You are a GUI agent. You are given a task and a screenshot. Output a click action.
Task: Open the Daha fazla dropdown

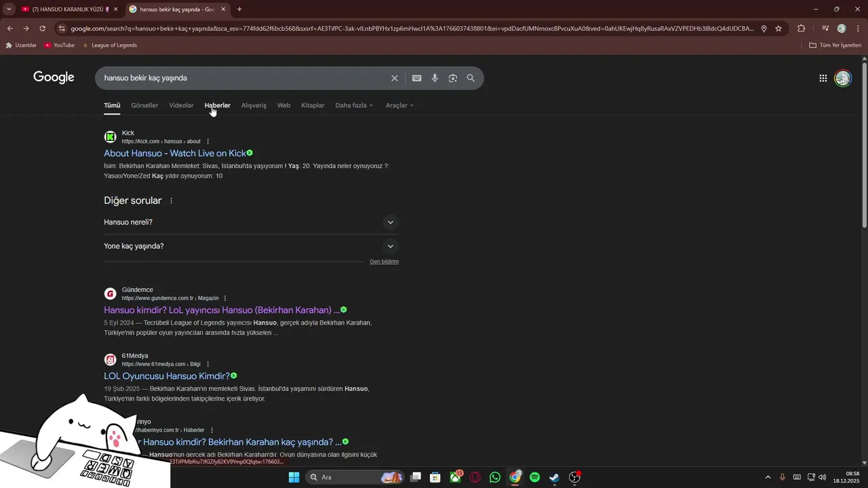pyautogui.click(x=354, y=106)
